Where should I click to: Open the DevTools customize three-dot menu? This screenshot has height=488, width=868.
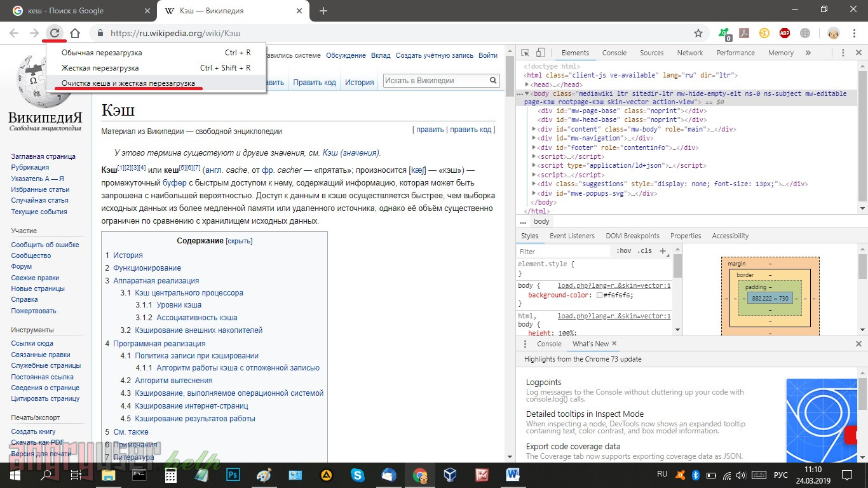tap(843, 53)
